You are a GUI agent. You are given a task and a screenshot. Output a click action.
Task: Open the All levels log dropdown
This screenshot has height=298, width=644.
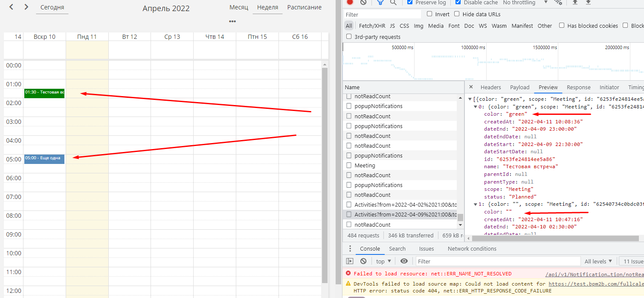click(x=598, y=261)
